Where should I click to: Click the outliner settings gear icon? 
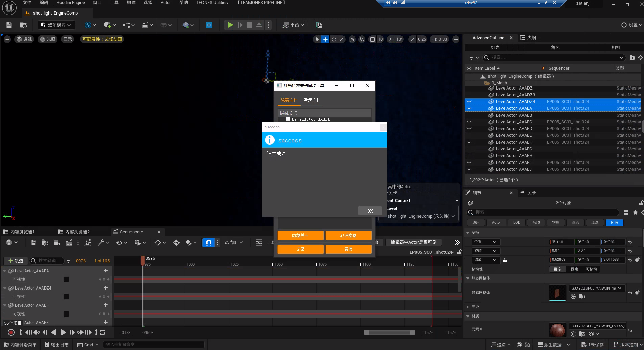640,58
